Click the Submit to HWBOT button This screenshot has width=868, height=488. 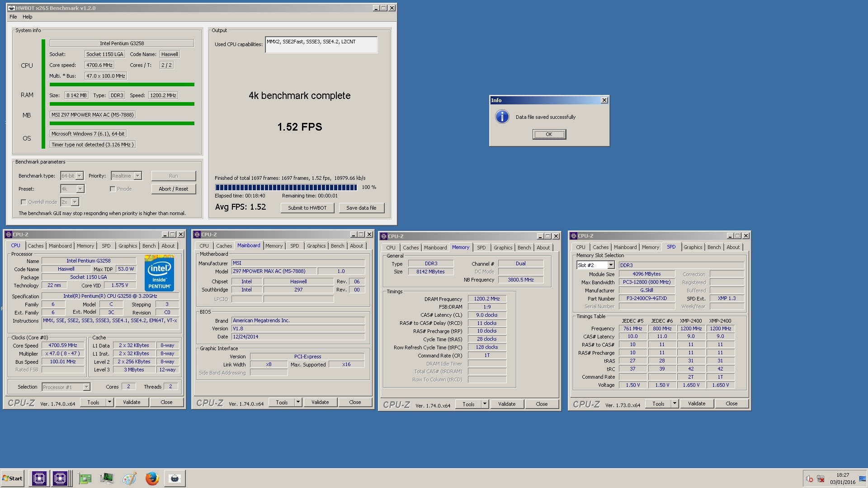pos(307,208)
